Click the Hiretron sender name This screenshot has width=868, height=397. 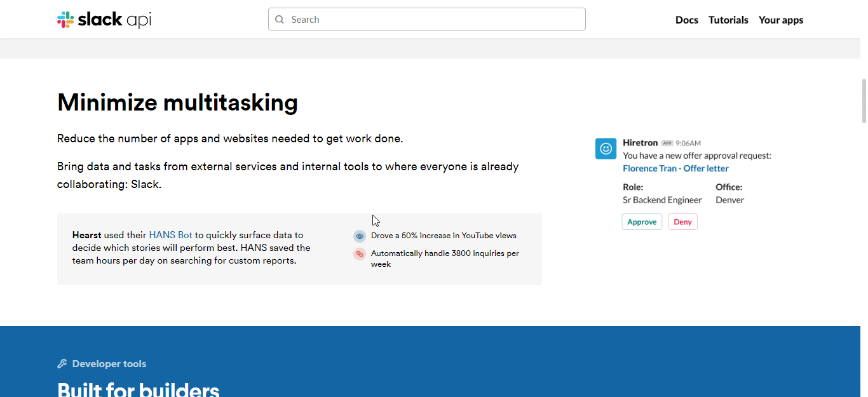640,143
